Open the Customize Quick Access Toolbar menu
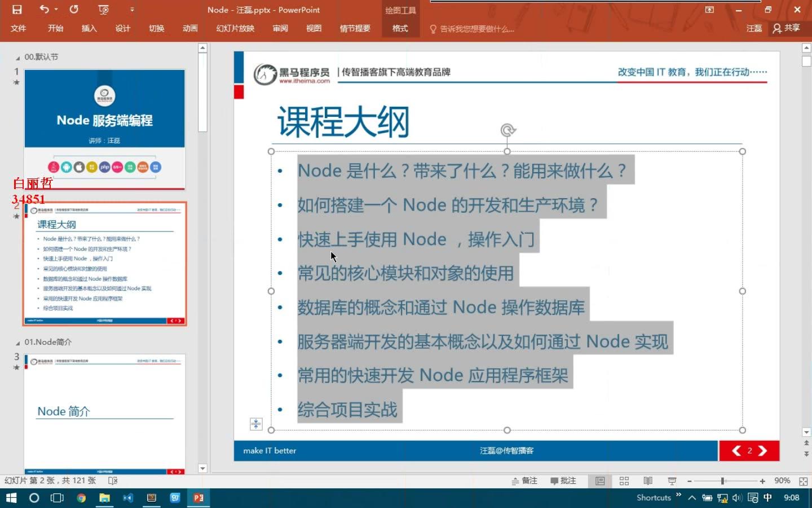The image size is (812, 508). pos(132,10)
